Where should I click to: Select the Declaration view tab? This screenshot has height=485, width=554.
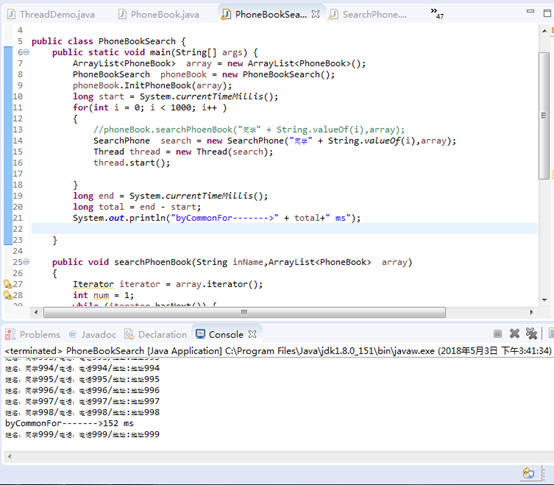pyautogui.click(x=156, y=334)
